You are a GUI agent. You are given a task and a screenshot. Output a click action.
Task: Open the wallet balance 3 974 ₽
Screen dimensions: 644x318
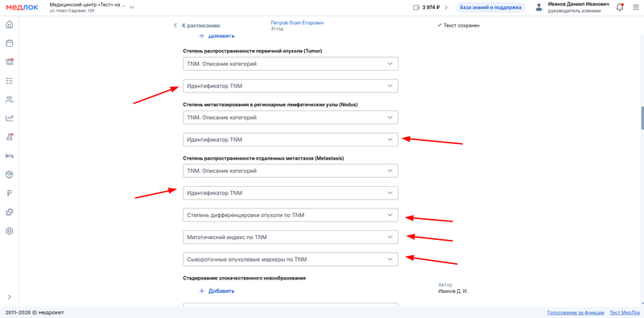[x=430, y=7]
